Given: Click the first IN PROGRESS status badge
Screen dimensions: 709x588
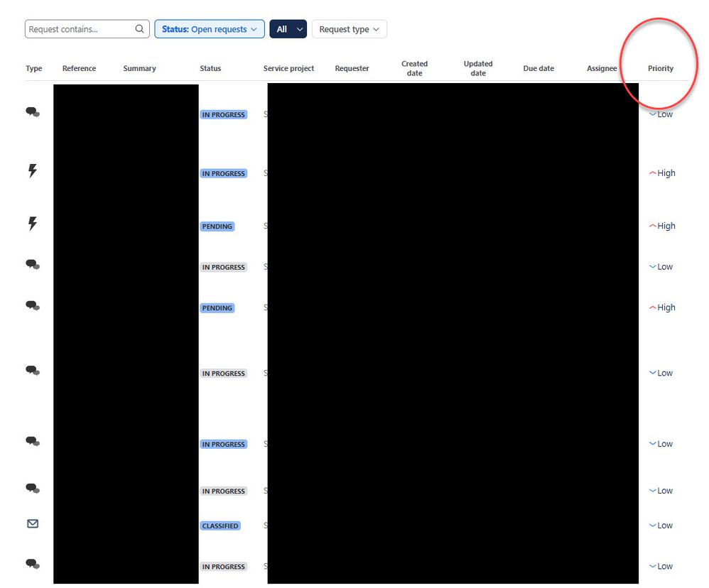Looking at the screenshot, I should tap(223, 115).
